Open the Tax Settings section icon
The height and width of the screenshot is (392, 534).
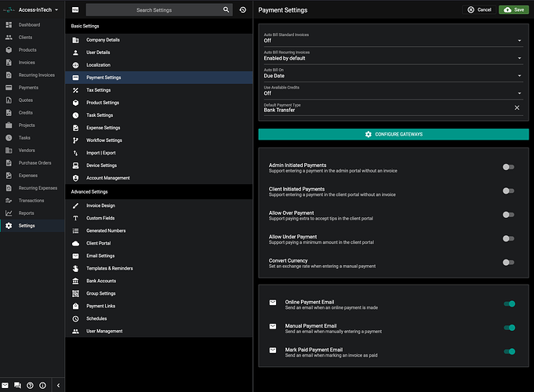point(75,90)
